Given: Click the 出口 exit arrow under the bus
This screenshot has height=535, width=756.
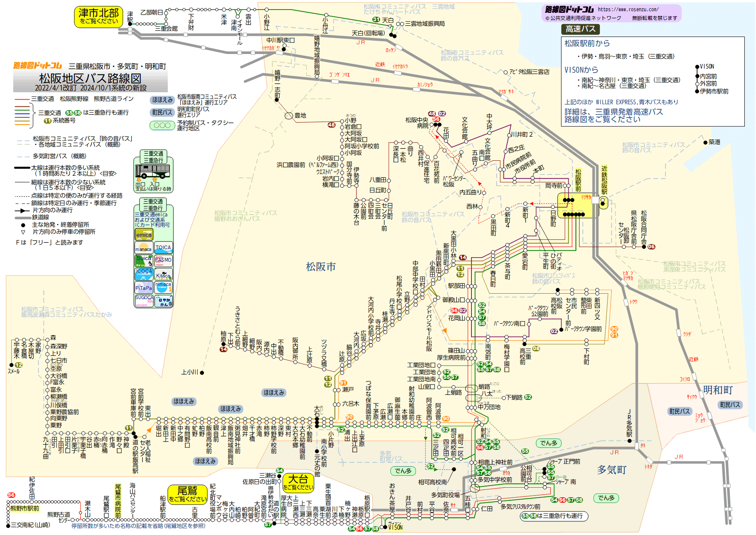Looking at the screenshot, I should 139,179.
